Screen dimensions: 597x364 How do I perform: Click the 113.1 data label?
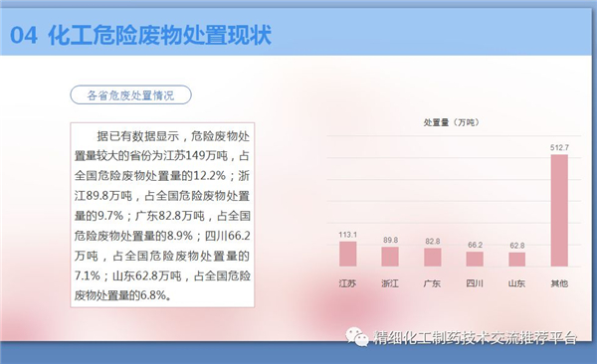pos(347,235)
